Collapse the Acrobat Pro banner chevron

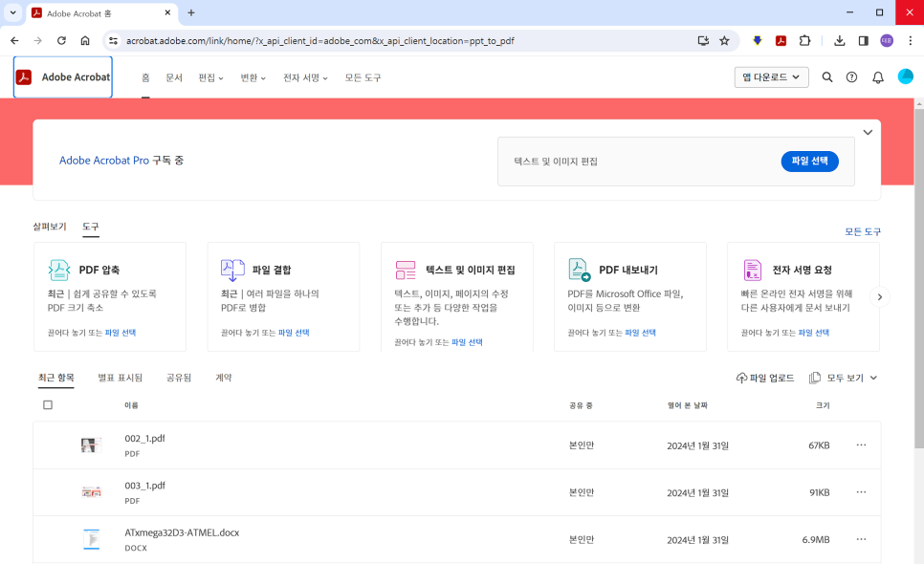pyautogui.click(x=868, y=132)
